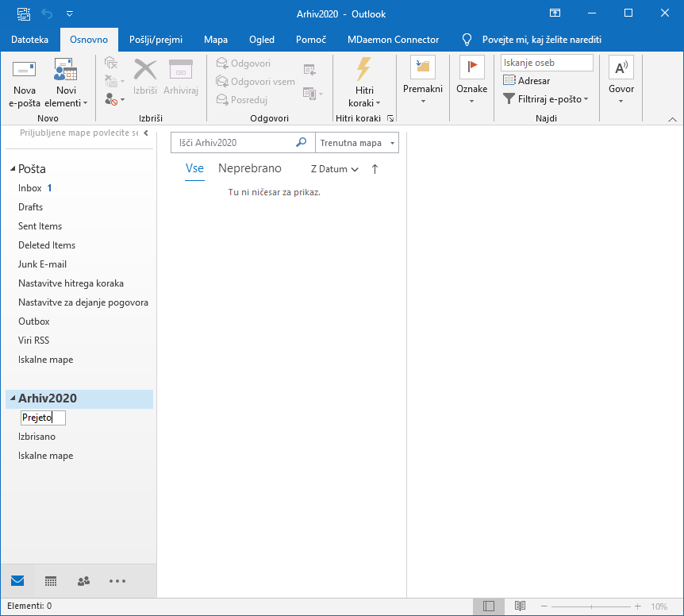
Task: Open more navigation options ellipsis
Action: click(117, 580)
